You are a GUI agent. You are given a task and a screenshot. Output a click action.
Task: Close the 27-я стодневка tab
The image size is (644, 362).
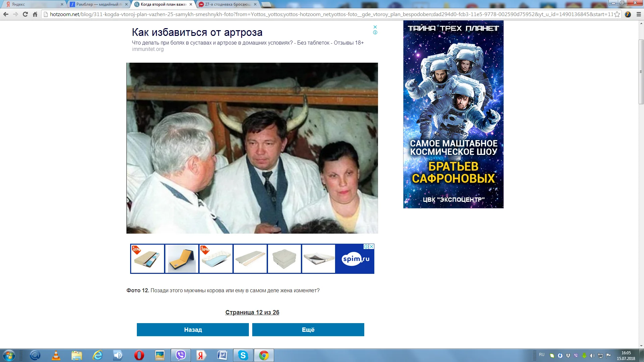255,4
